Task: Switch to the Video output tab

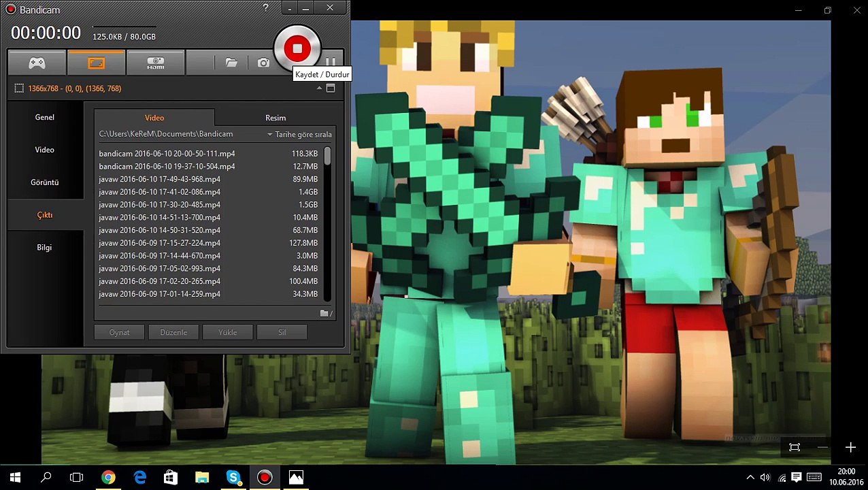Action: coord(154,118)
